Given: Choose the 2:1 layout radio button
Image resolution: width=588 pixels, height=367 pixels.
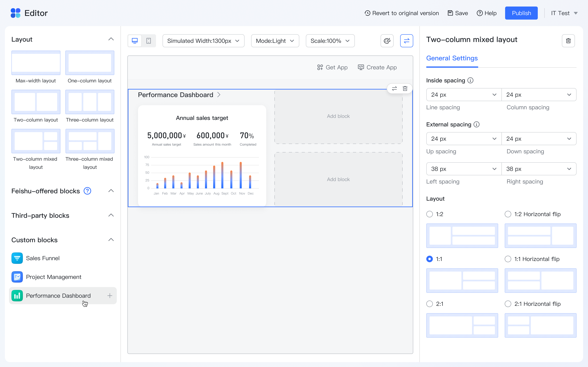Looking at the screenshot, I should (x=430, y=304).
